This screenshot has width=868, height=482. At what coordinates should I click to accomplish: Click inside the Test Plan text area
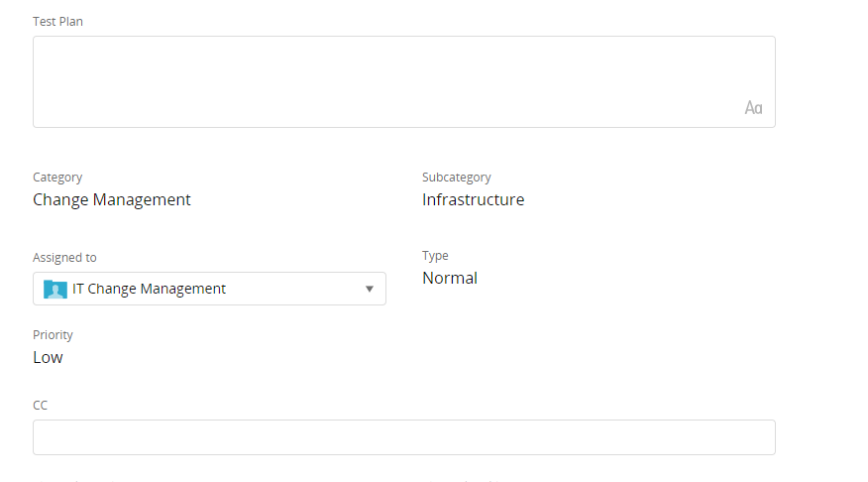click(396, 81)
